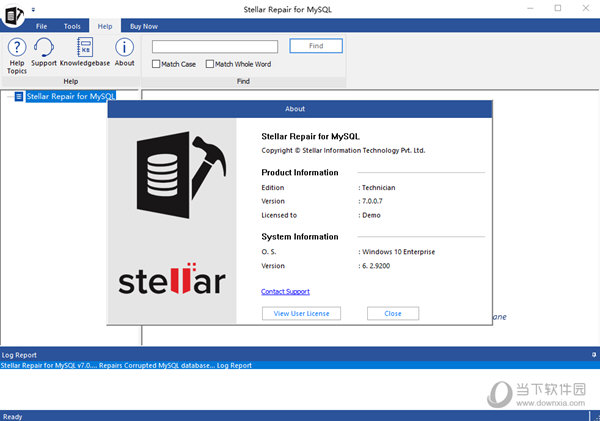
Task: Click the Support headset icon
Action: [x=44, y=47]
